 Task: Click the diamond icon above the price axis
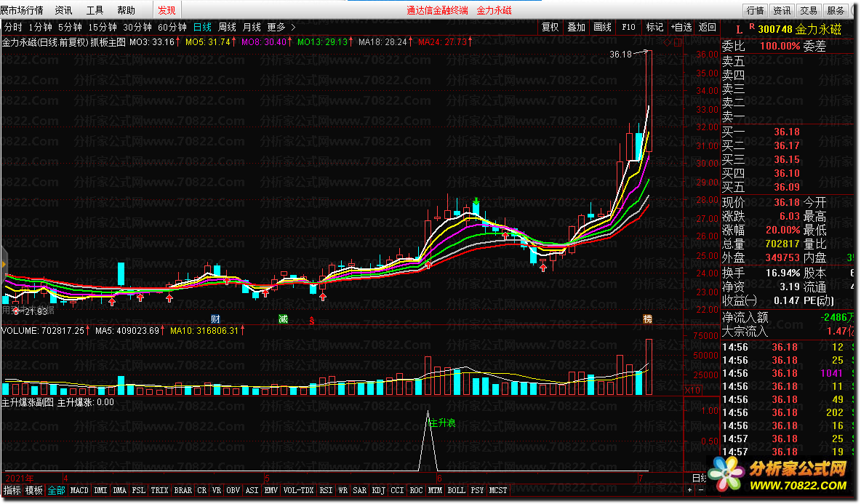(667, 42)
